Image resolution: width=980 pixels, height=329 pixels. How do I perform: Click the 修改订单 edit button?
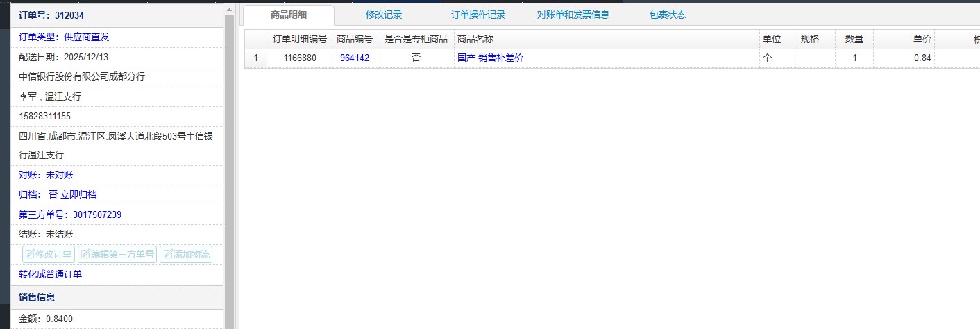[49, 255]
